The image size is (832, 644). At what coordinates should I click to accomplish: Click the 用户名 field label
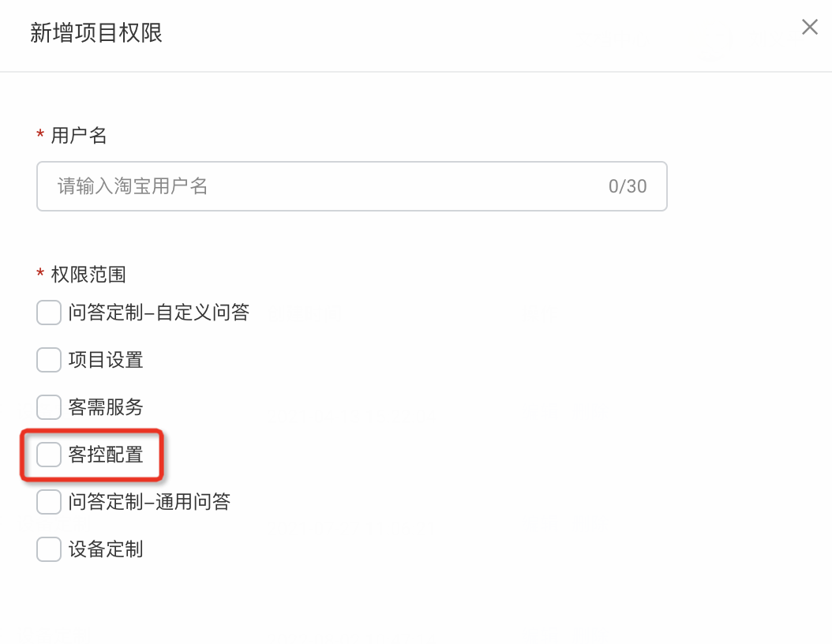coord(78,135)
